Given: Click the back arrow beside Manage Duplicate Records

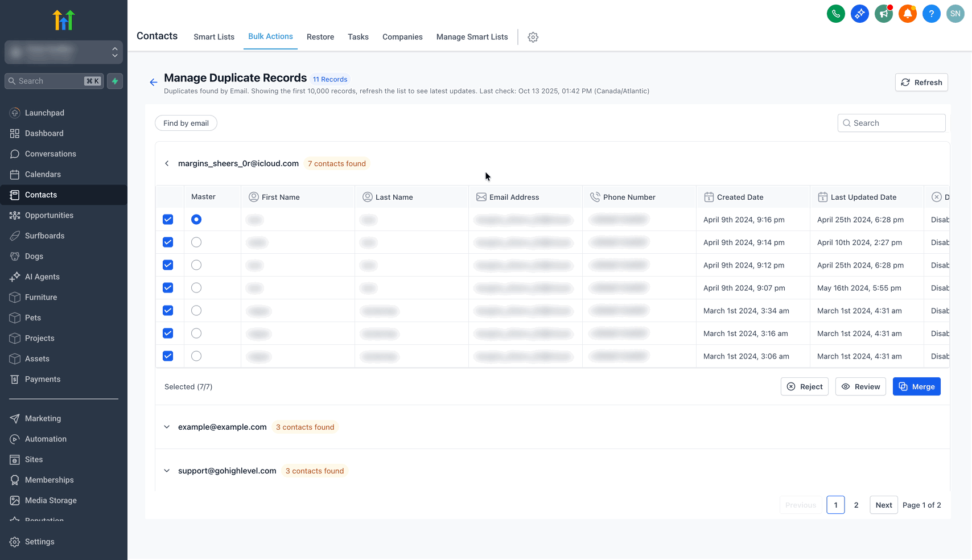Looking at the screenshot, I should [x=153, y=83].
